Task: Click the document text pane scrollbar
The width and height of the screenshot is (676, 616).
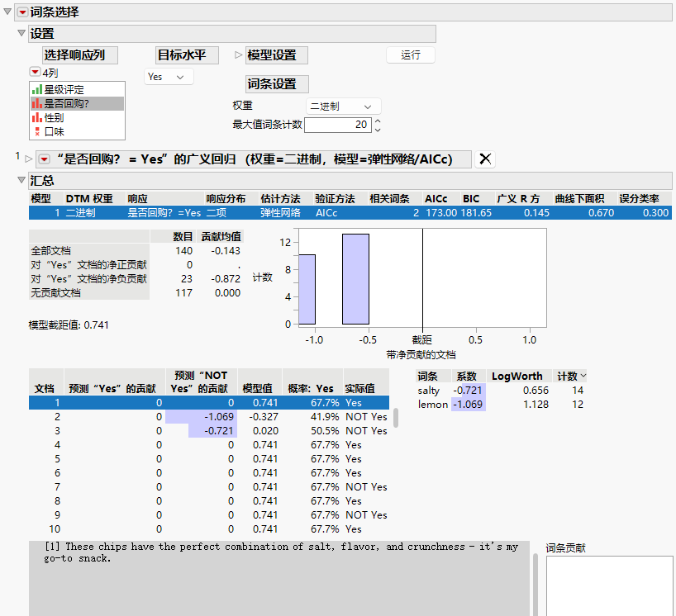Action: pyautogui.click(x=536, y=585)
